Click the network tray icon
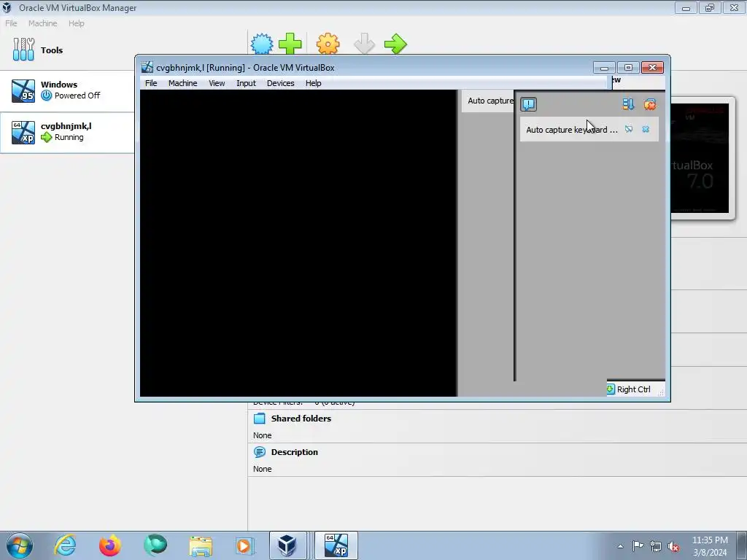Screen dimensions: 747x560 (x=656, y=546)
